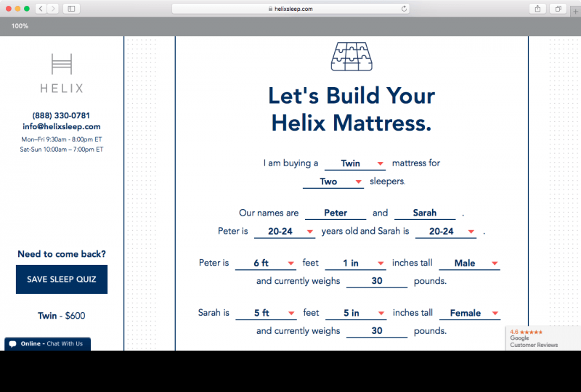Edit Peter's weight field
This screenshot has height=392, width=581.
377,281
